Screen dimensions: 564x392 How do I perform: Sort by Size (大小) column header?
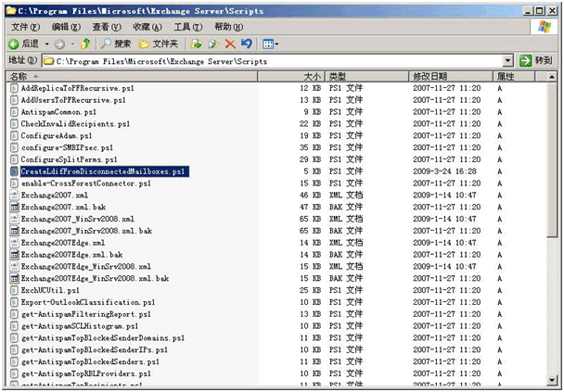click(291, 77)
